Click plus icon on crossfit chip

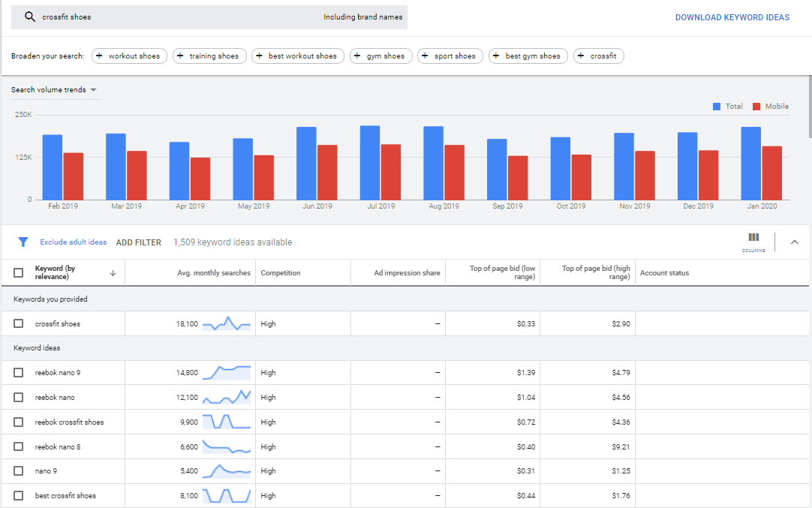click(x=581, y=56)
